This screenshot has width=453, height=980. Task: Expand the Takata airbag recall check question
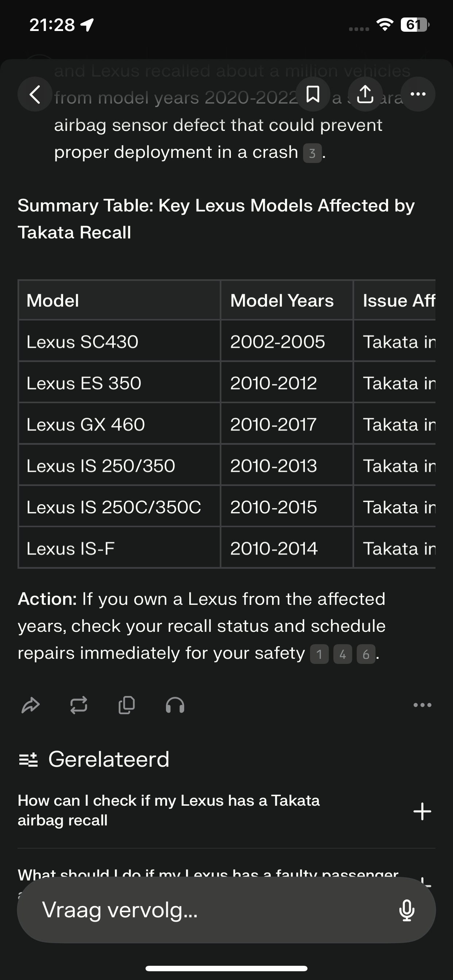168,810
